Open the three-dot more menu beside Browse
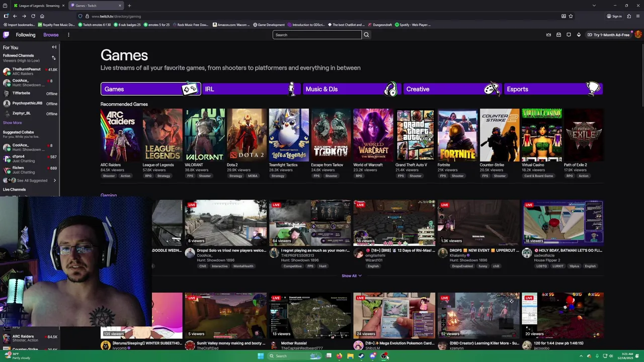 pos(68,35)
